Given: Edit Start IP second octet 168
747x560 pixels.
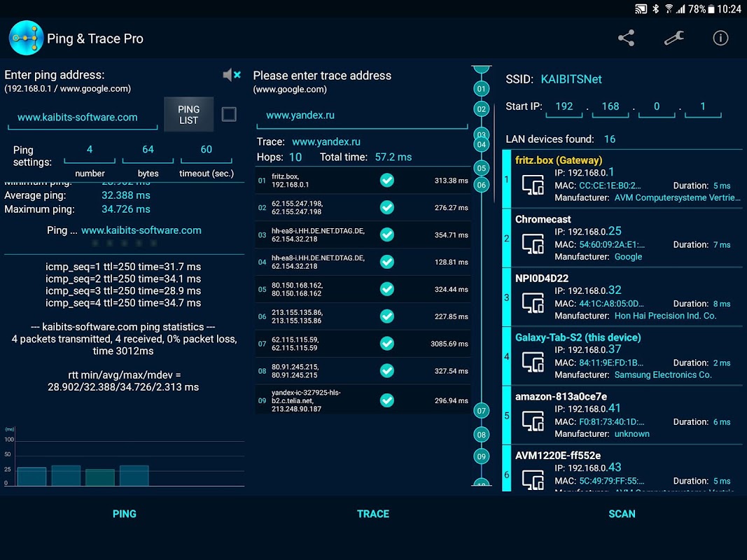Looking at the screenshot, I should tap(610, 107).
